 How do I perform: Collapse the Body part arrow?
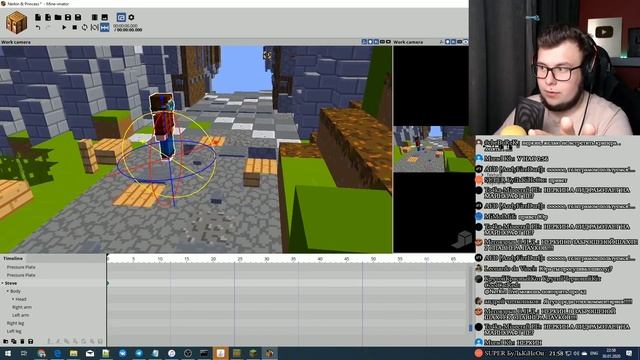pyautogui.click(x=7, y=291)
